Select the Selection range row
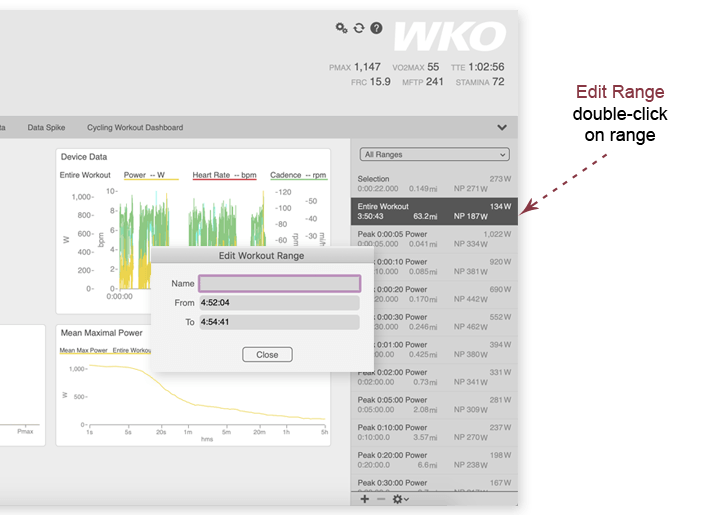720x515 pixels. coord(434,184)
